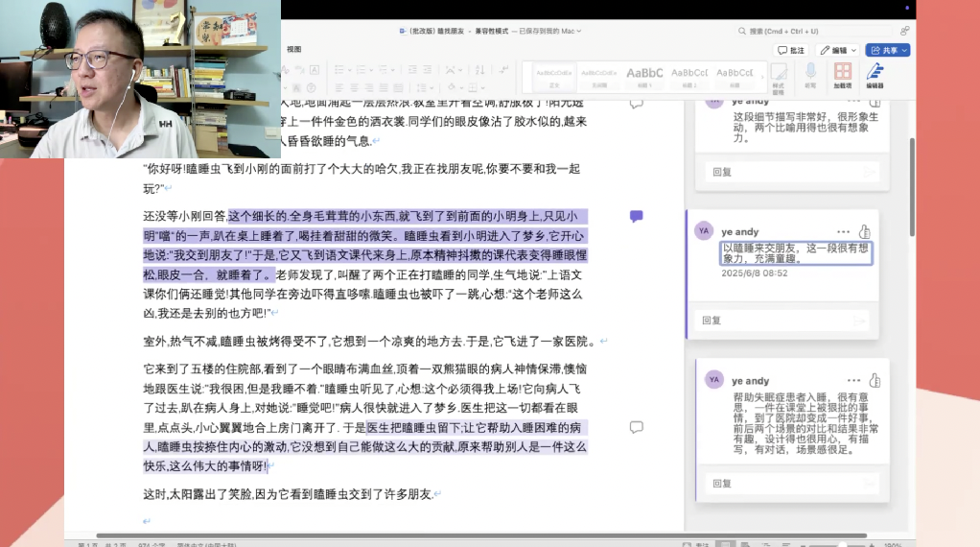The width and height of the screenshot is (980, 547).
Task: Click the comment bubble beside the hospital paragraph
Action: point(636,427)
